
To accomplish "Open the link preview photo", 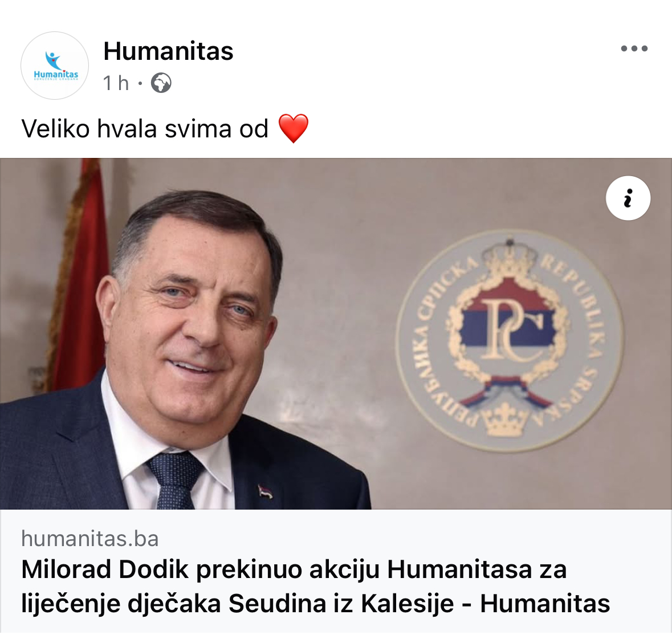I will pyautogui.click(x=336, y=334).
